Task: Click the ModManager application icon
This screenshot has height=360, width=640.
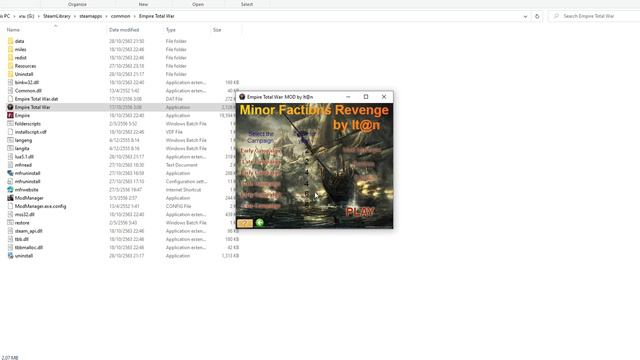Action: (x=10, y=198)
